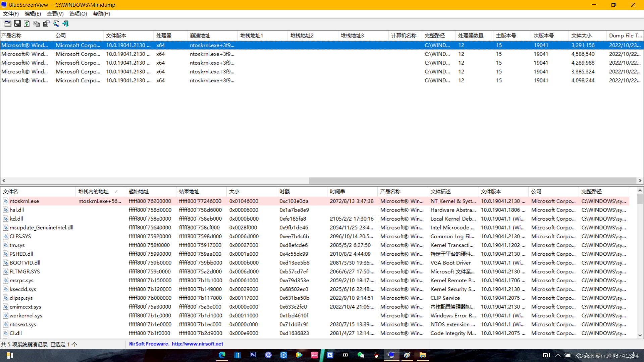The image size is (644, 362).
Task: Click the Exit door toolbar icon
Action: coord(66,23)
